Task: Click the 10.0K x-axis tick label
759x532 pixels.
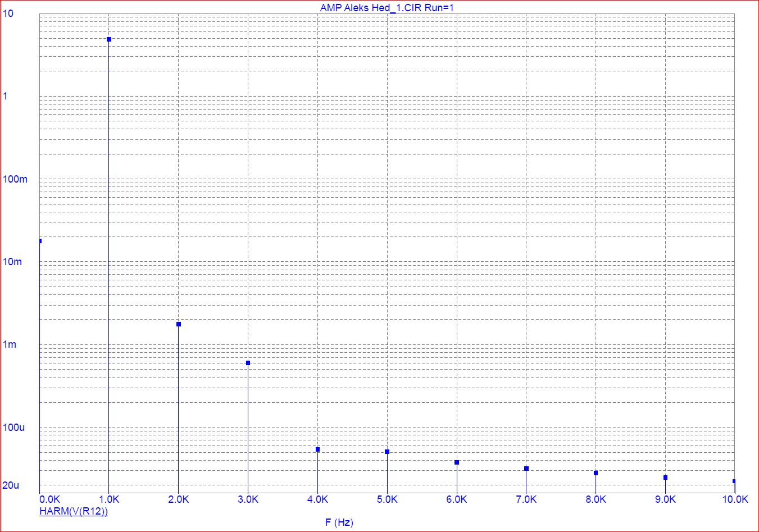Action: [x=735, y=499]
